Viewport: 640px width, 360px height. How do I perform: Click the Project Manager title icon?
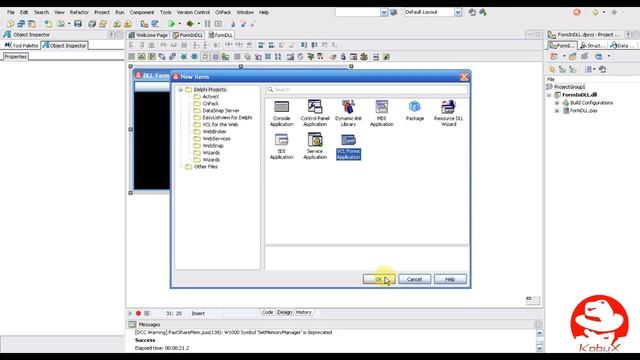[552, 35]
